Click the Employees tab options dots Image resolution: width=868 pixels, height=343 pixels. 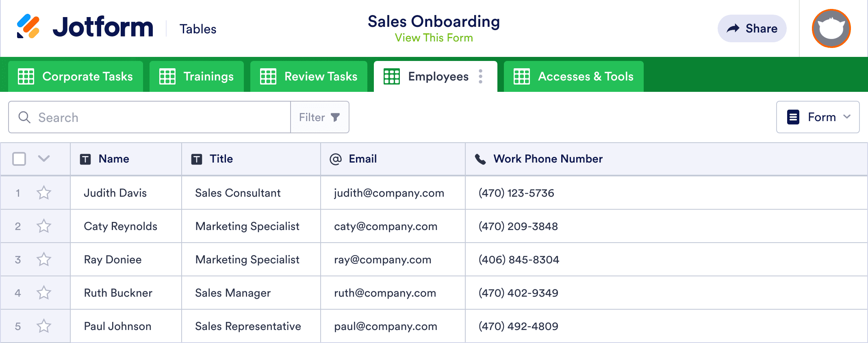point(481,76)
